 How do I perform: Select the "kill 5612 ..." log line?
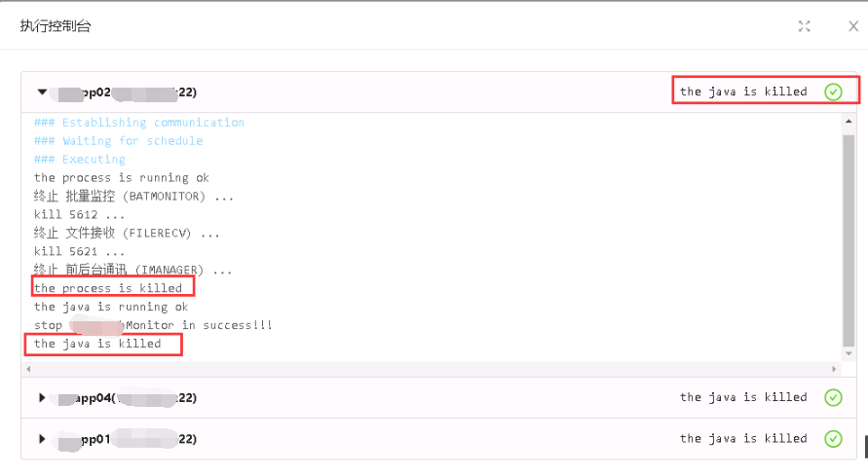(80, 215)
